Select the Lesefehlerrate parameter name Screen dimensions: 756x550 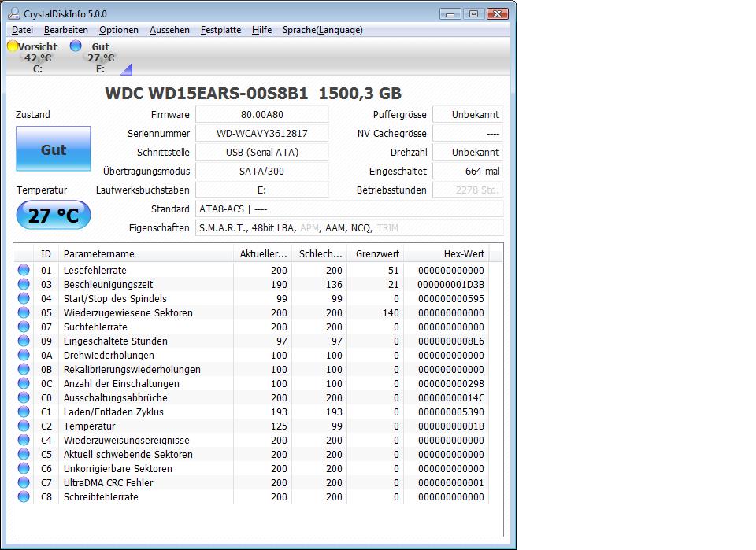pos(95,270)
